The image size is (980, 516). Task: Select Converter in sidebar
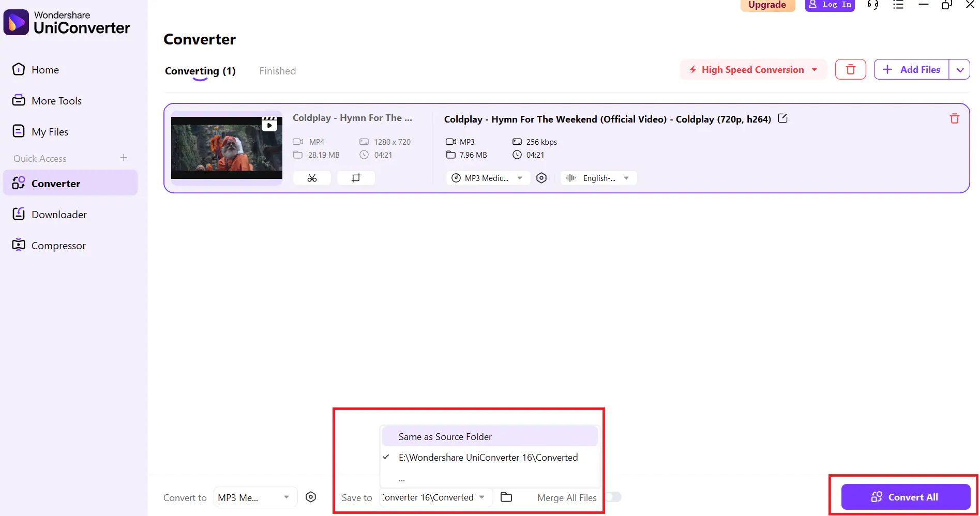click(x=70, y=183)
